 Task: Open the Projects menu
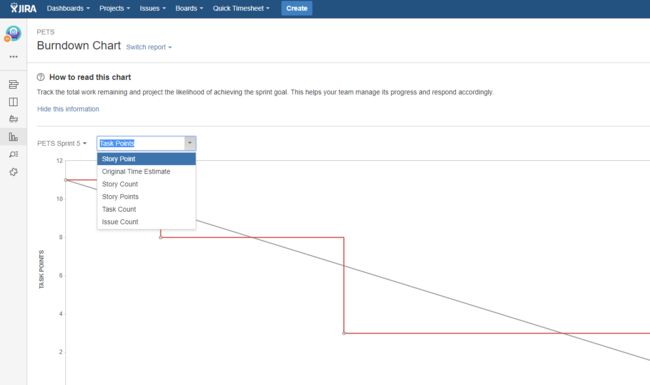[114, 8]
